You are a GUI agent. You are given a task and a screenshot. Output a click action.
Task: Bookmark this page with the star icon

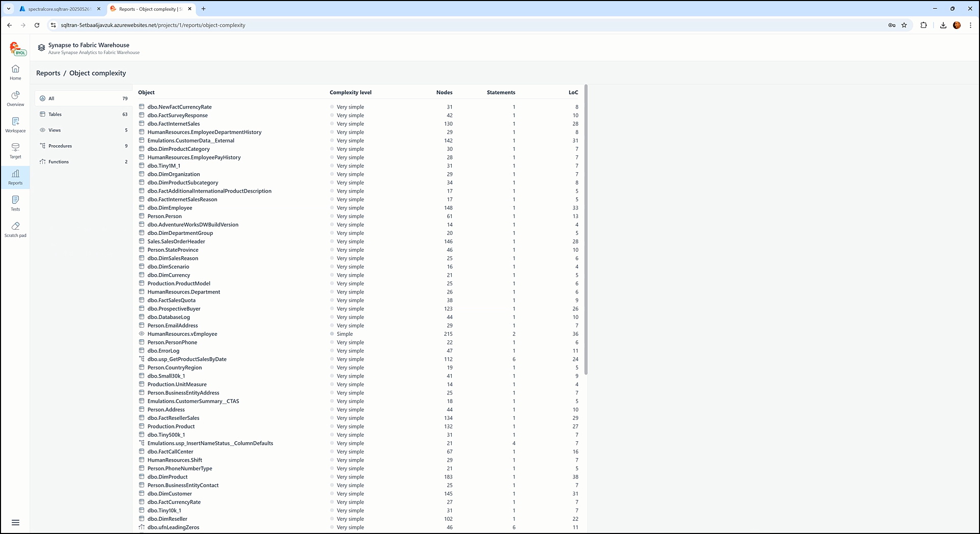tap(904, 25)
